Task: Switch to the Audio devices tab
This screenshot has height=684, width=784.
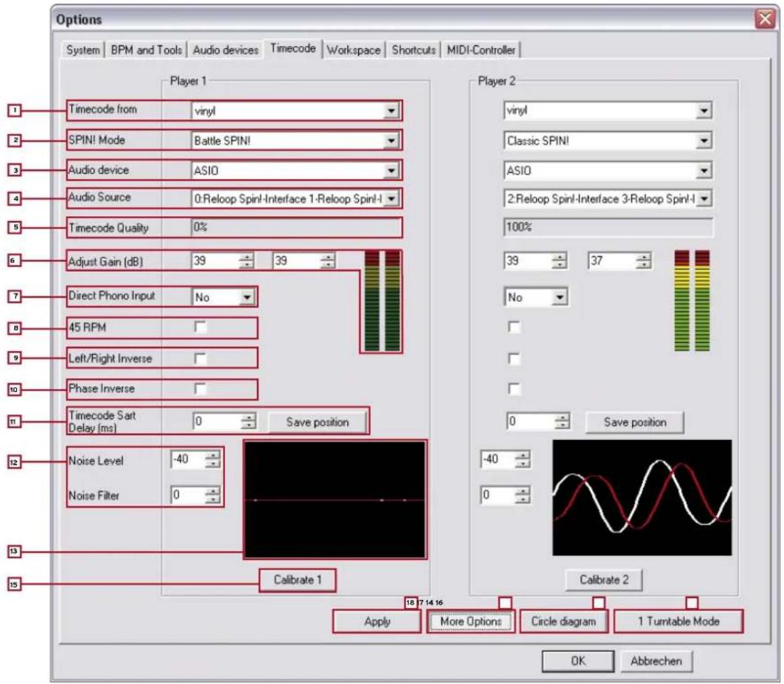Action: (225, 50)
